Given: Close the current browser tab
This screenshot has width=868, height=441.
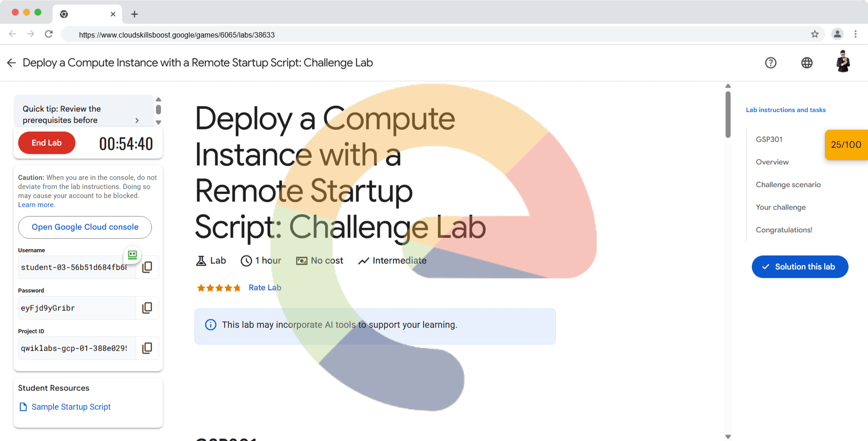Looking at the screenshot, I should (113, 14).
